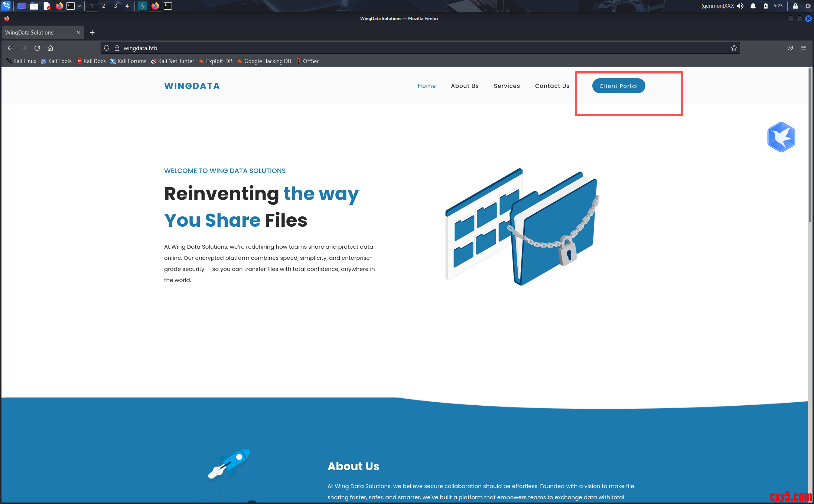Switch to workspace 2
This screenshot has height=504, width=814.
[x=103, y=6]
